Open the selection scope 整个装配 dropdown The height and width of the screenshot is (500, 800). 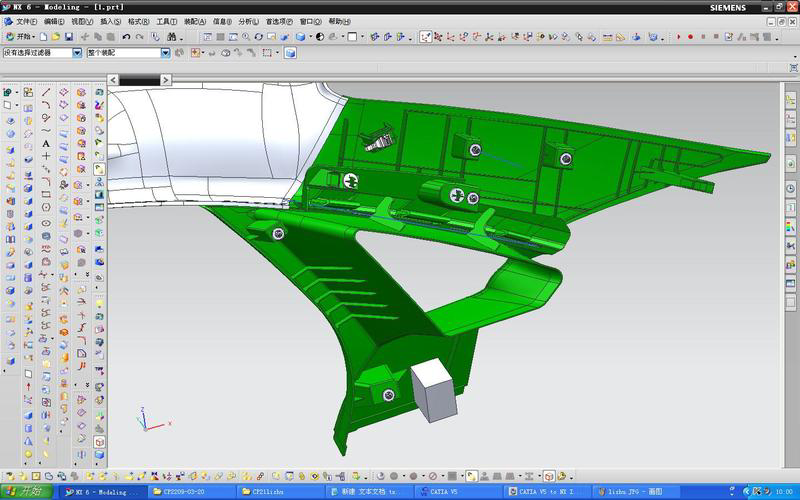pos(166,53)
